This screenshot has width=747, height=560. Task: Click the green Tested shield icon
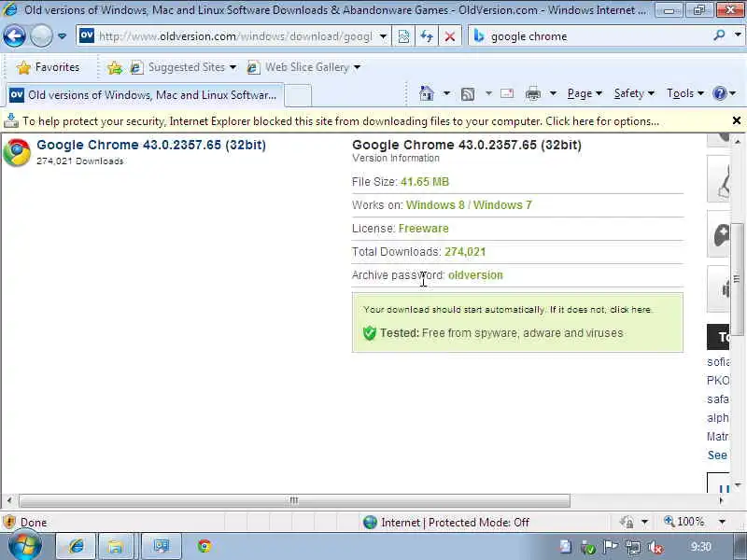point(369,333)
